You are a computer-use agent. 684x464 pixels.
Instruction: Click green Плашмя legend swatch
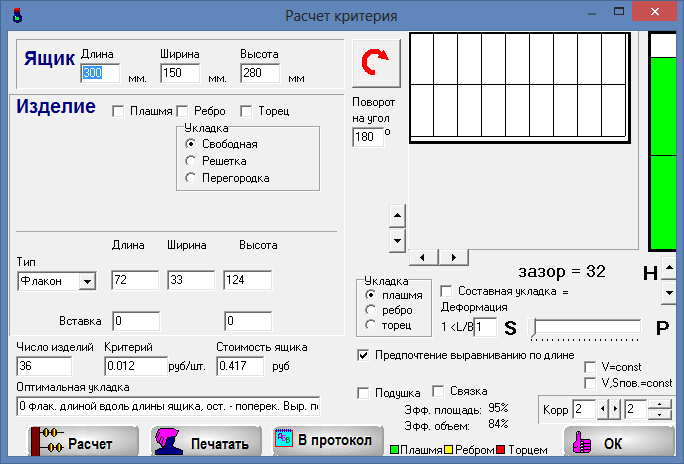click(x=394, y=449)
